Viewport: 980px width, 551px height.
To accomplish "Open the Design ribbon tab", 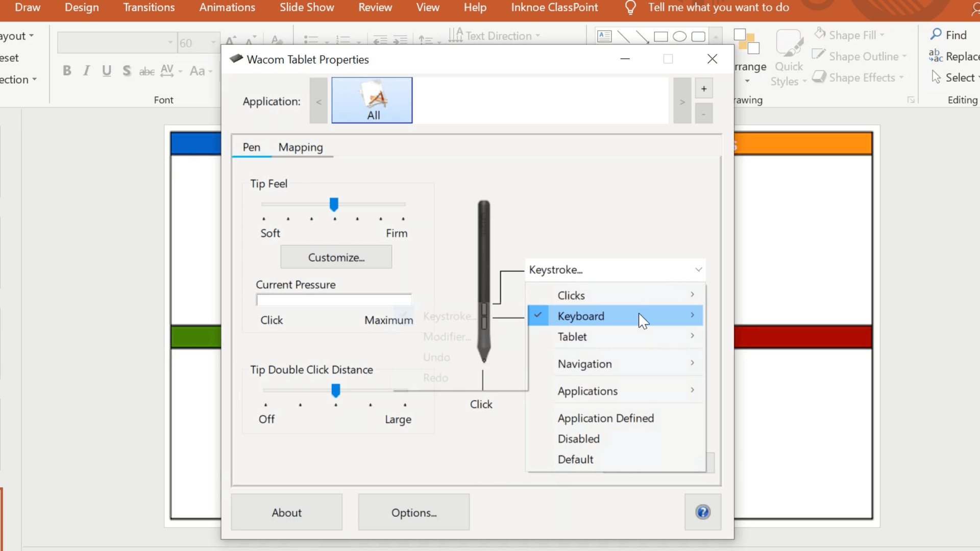I will click(x=82, y=8).
